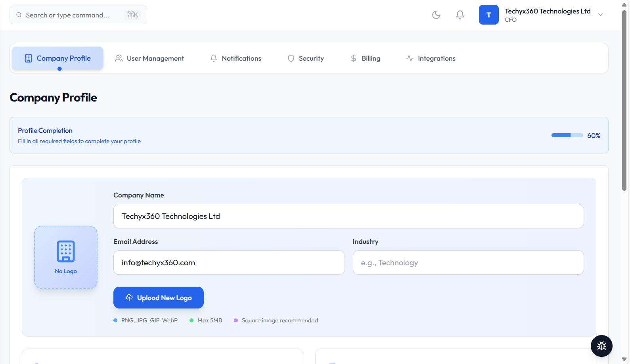Click the search magnifier icon
Viewport: 630px width, 364px height.
coord(19,15)
